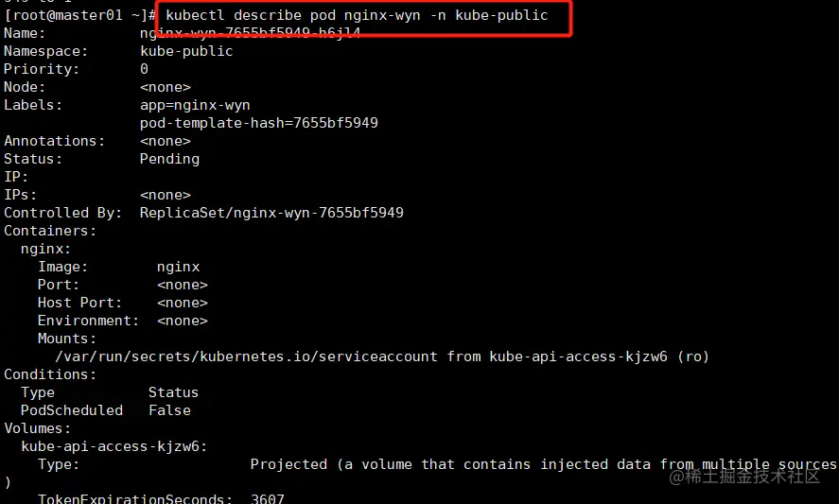Click the Image value nginx
Viewport: 839px width, 504px height.
pos(178,267)
